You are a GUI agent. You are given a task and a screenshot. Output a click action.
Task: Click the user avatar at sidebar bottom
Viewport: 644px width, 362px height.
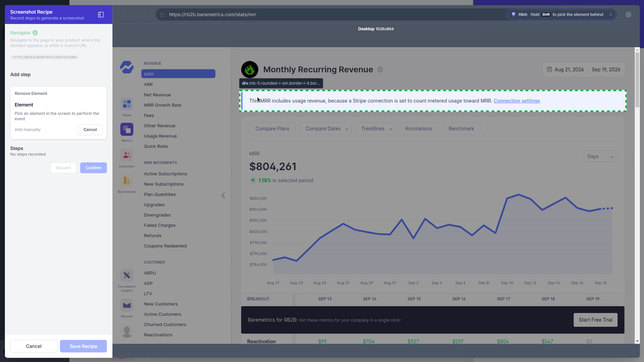(x=127, y=331)
